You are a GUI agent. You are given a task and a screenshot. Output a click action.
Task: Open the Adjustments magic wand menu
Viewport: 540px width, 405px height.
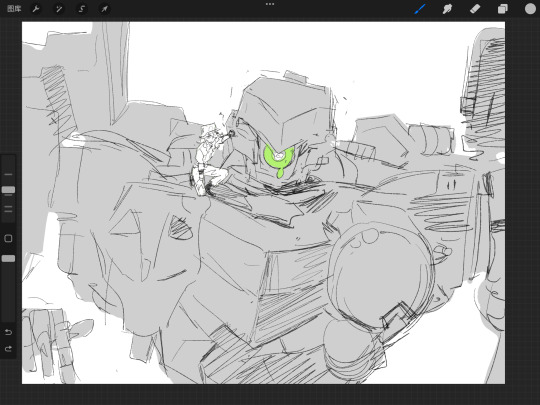tap(59, 9)
